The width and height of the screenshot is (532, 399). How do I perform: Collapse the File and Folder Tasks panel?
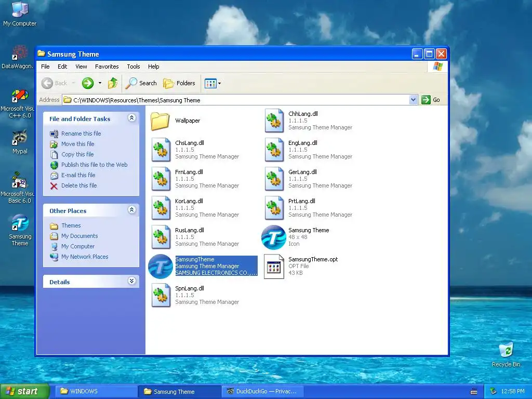pyautogui.click(x=131, y=118)
